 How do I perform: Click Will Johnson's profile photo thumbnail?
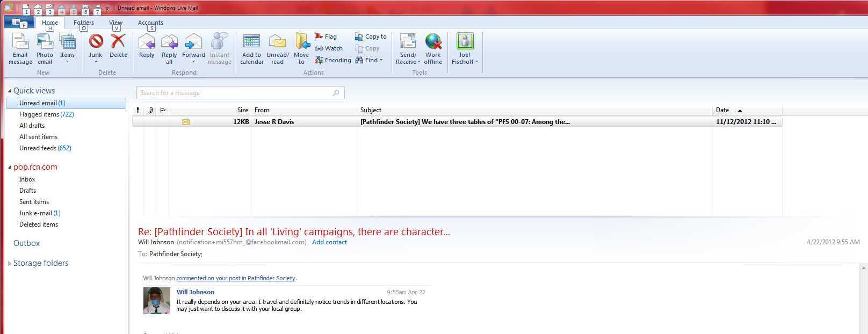(157, 301)
